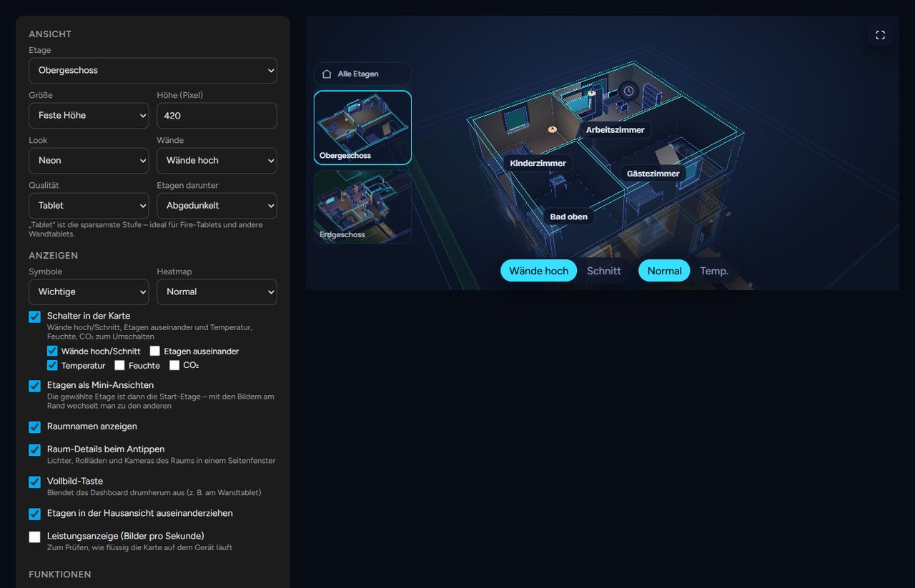This screenshot has width=915, height=588.
Task: Open the Heatmap dropdown showing Normal
Action: (x=217, y=292)
